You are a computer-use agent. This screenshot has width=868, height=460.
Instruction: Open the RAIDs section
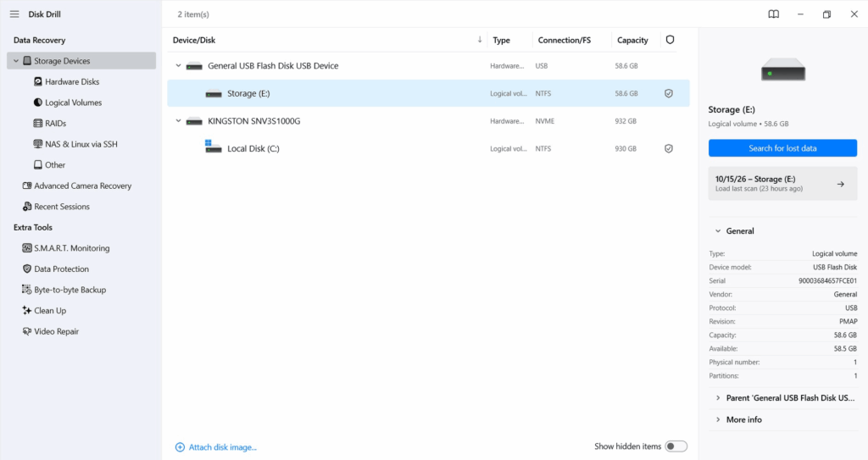pos(55,124)
